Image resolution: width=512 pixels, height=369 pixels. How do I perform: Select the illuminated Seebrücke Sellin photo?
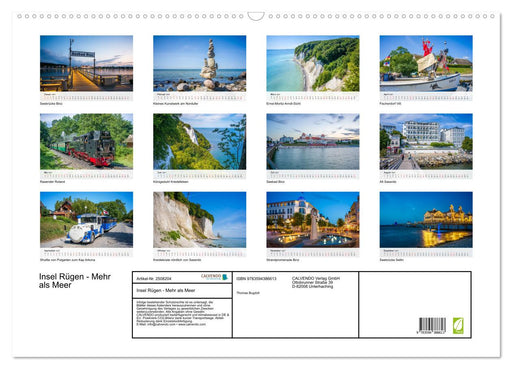(x=426, y=220)
